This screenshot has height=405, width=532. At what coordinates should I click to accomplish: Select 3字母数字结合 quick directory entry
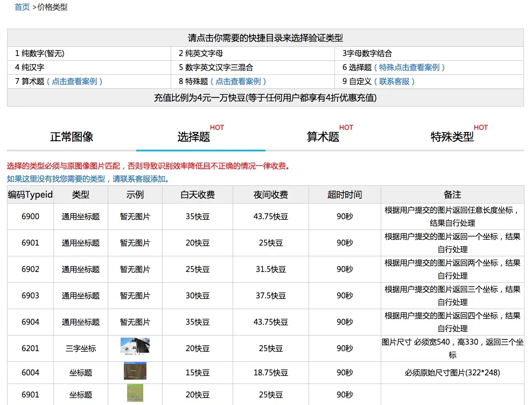[x=367, y=53]
